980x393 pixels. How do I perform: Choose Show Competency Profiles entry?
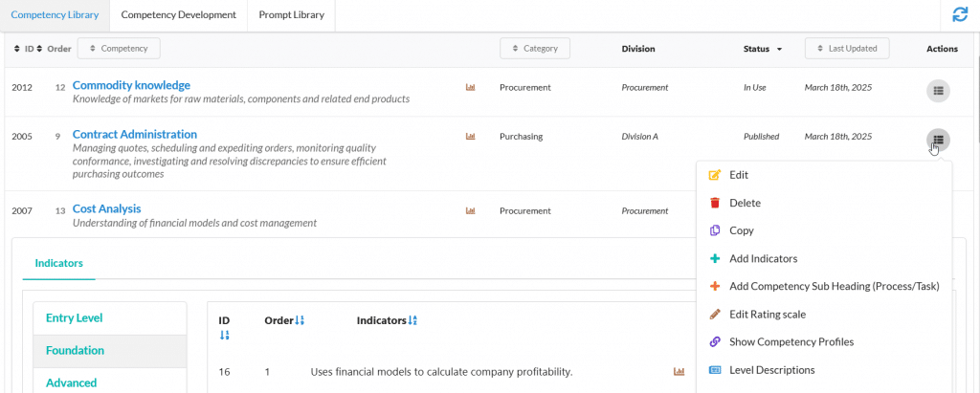coord(824,341)
